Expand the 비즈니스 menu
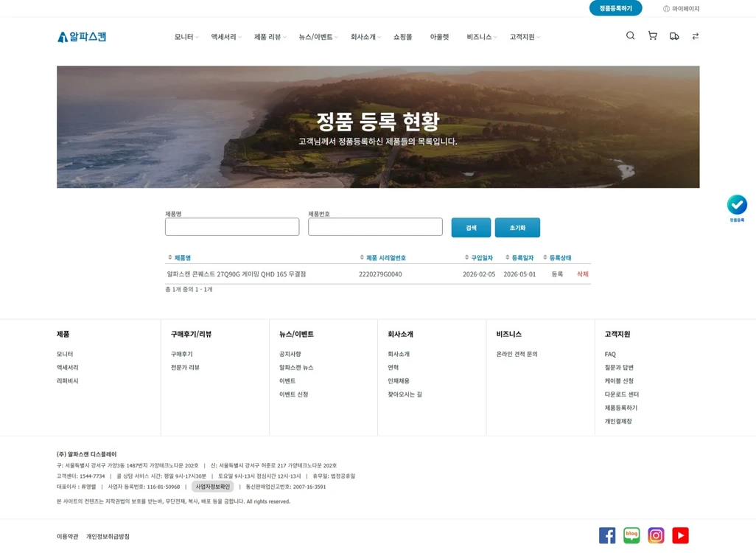 click(x=481, y=37)
